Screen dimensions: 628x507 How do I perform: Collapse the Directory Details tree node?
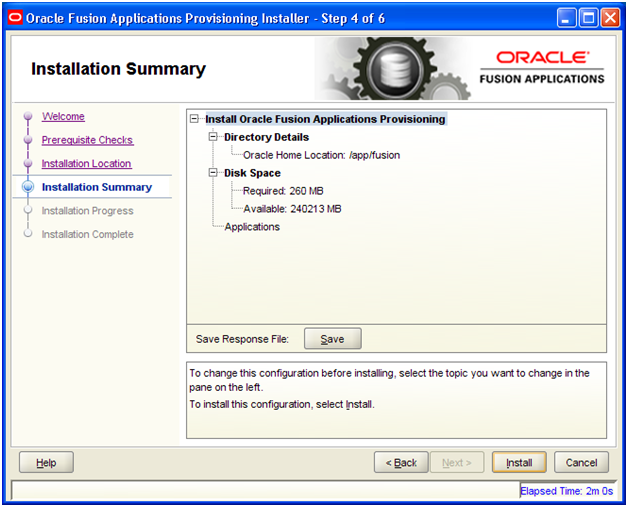[213, 137]
